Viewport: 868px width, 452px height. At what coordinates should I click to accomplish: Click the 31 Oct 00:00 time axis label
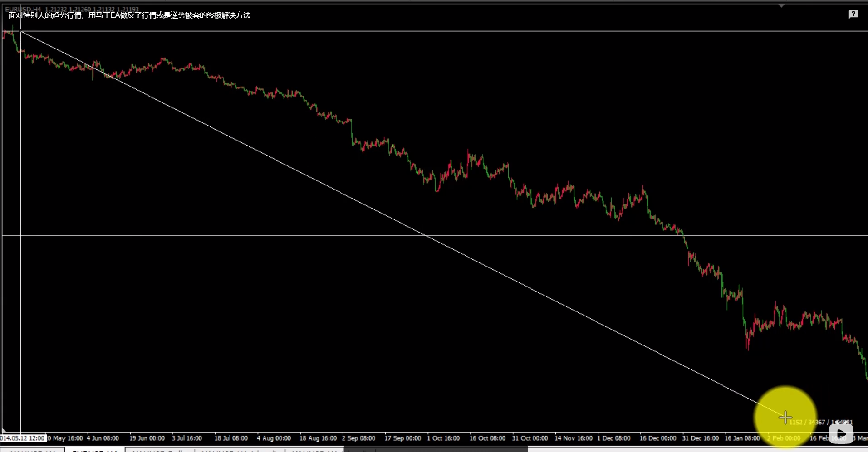[x=530, y=438]
